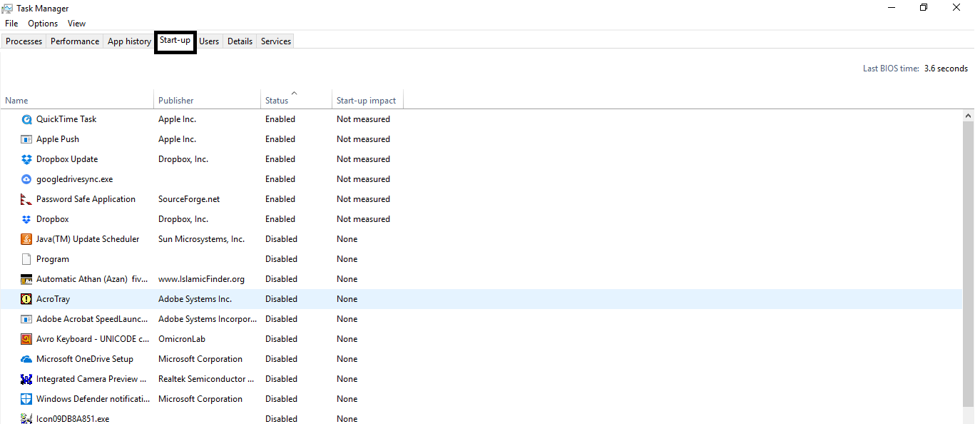Select the Start-up tab
980x424 pixels.
point(175,41)
